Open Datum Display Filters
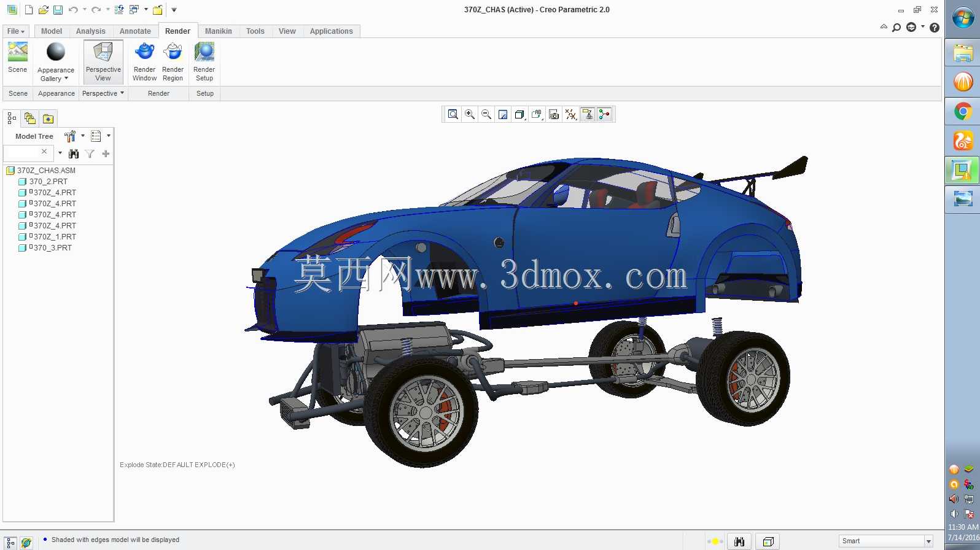980x550 pixels. click(x=571, y=114)
